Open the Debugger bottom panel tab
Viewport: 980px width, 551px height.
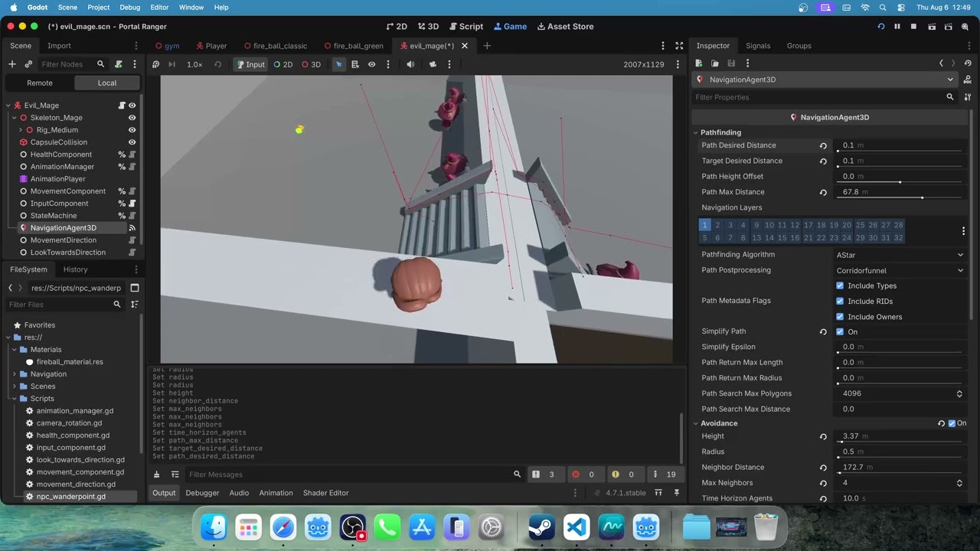pyautogui.click(x=202, y=493)
